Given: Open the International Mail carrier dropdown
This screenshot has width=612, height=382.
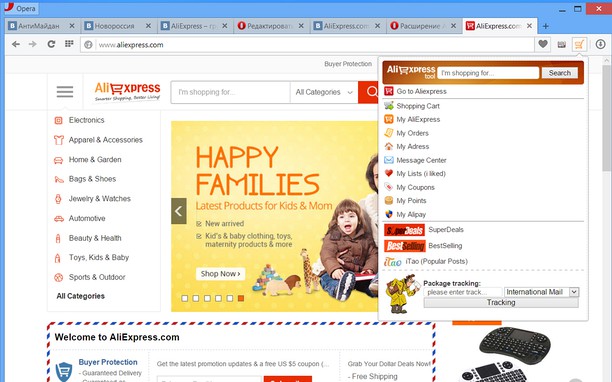Looking at the screenshot, I should [541, 292].
